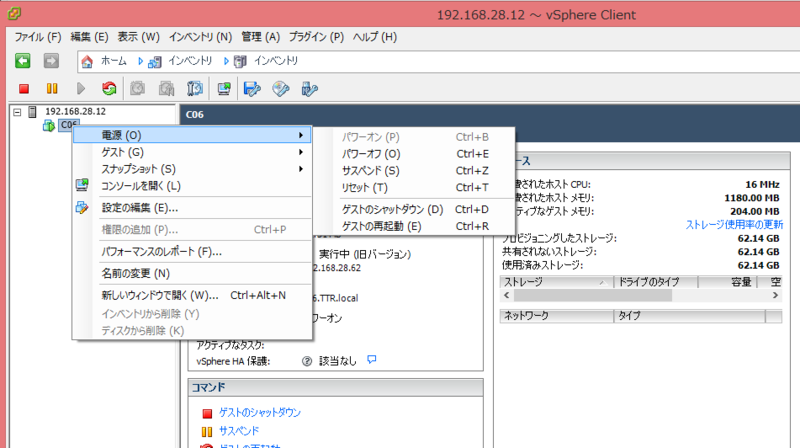The height and width of the screenshot is (448, 800).
Task: Click the CD/DVD device connect toolbar icon
Action: point(281,89)
